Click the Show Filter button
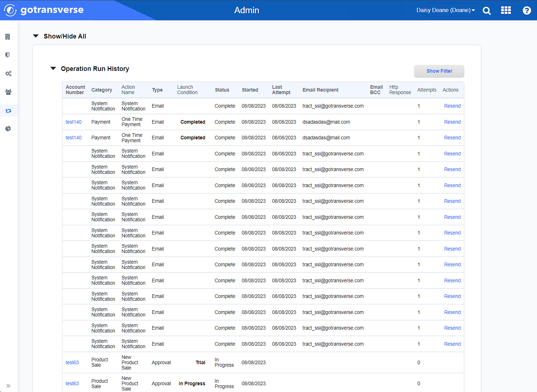This screenshot has height=392, width=537. 439,71
